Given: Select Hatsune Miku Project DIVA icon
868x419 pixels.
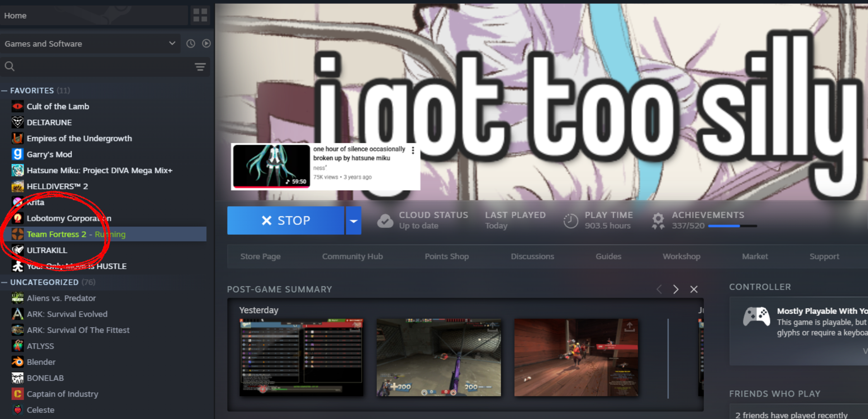Looking at the screenshot, I should click(x=18, y=170).
